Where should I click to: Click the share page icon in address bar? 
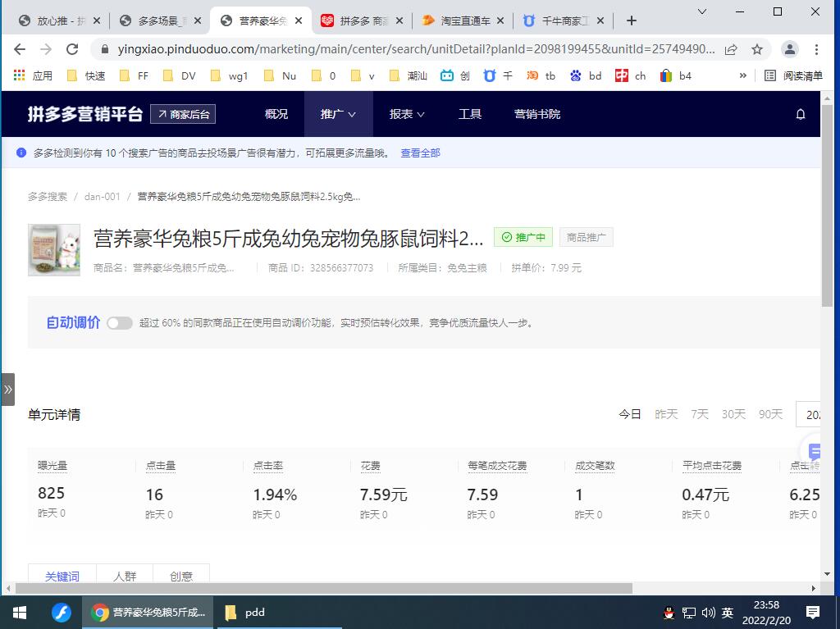click(731, 49)
